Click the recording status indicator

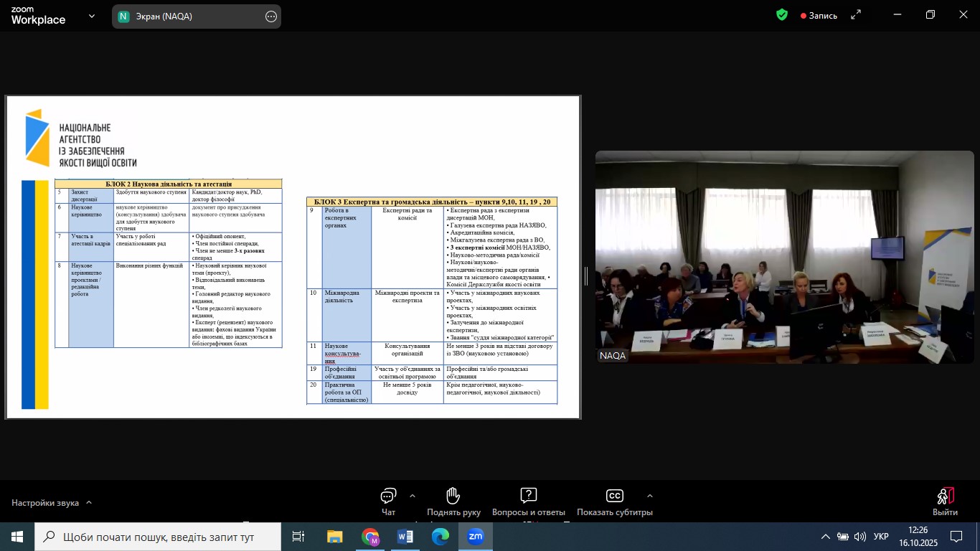tap(819, 16)
